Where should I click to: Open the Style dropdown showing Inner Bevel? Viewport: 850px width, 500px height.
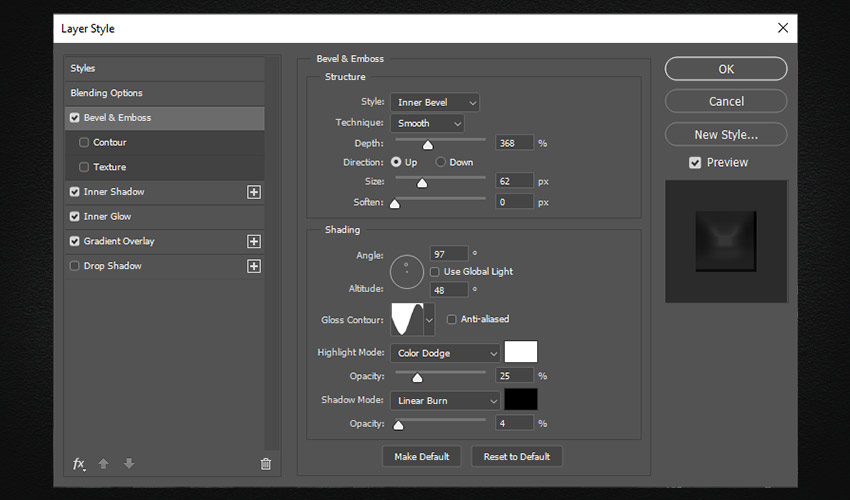pos(436,102)
